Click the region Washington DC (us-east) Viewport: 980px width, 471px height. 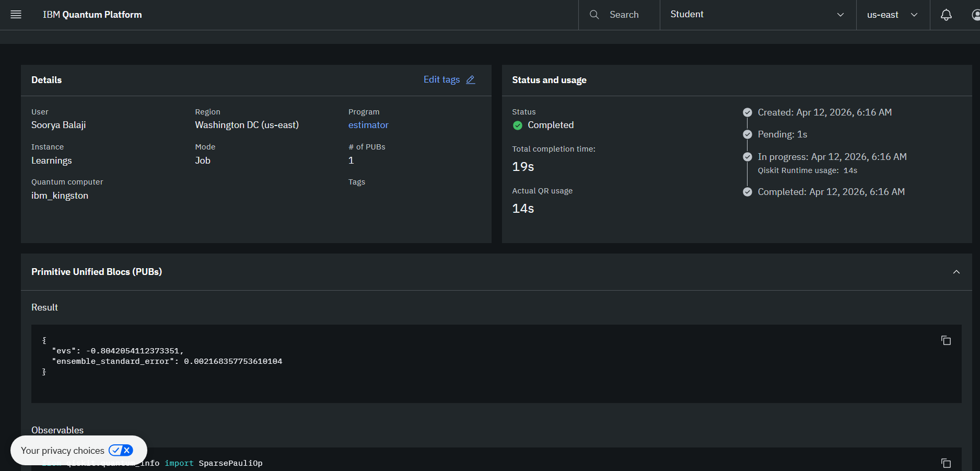coord(247,125)
